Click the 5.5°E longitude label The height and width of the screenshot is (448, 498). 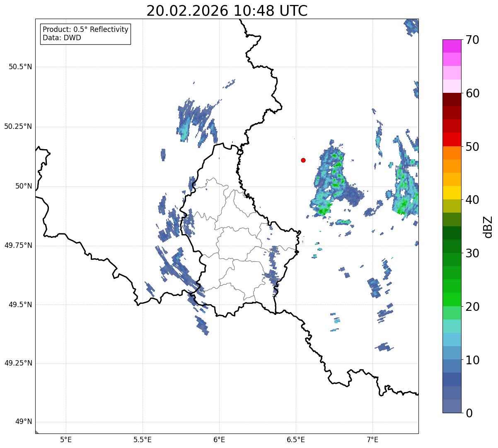coord(143,439)
